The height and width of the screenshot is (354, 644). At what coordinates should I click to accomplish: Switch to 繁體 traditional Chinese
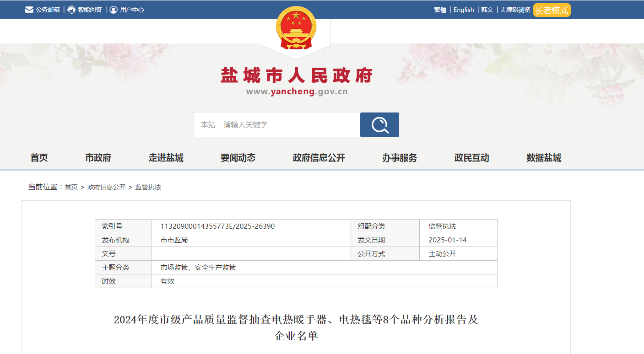pyautogui.click(x=440, y=10)
